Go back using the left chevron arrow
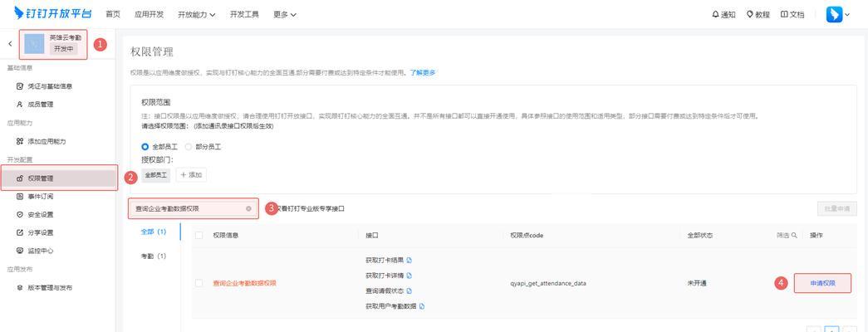The image size is (868, 332). 9,44
